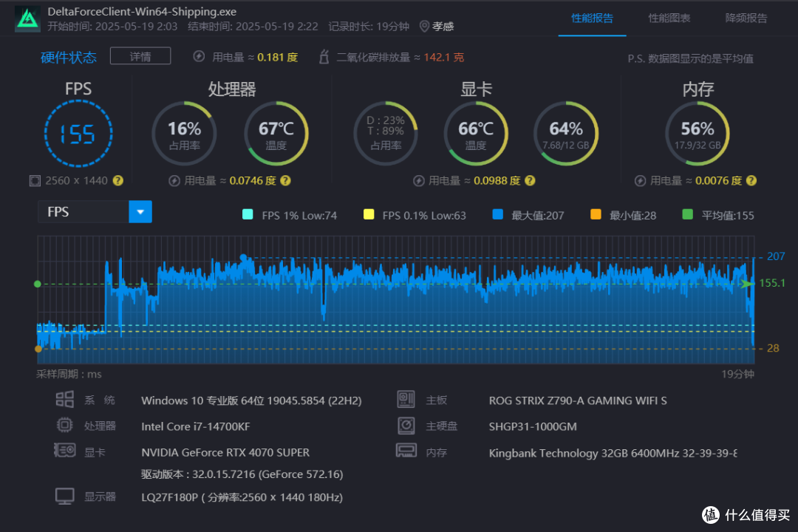This screenshot has height=532, width=798.
Task: Click the 采样周期 : ms label
Action: [69, 374]
